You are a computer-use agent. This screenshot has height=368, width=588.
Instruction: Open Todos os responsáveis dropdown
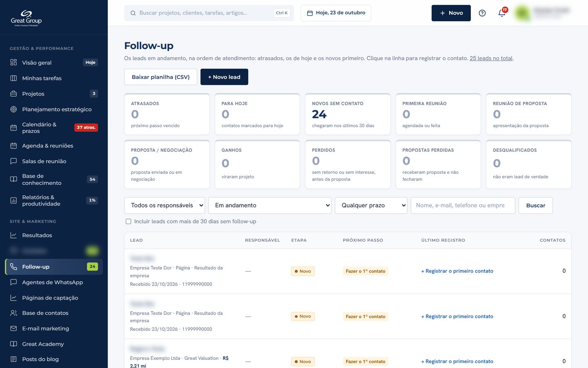(x=165, y=205)
